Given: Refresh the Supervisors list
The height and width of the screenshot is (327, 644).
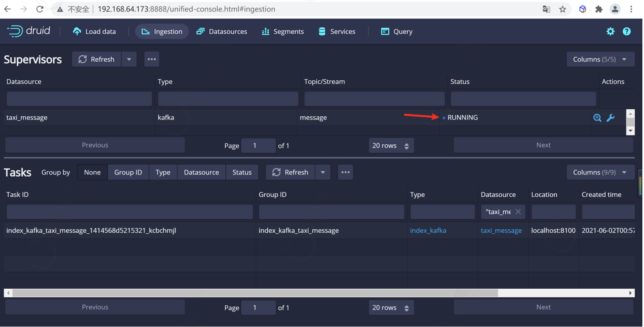Looking at the screenshot, I should tap(97, 59).
